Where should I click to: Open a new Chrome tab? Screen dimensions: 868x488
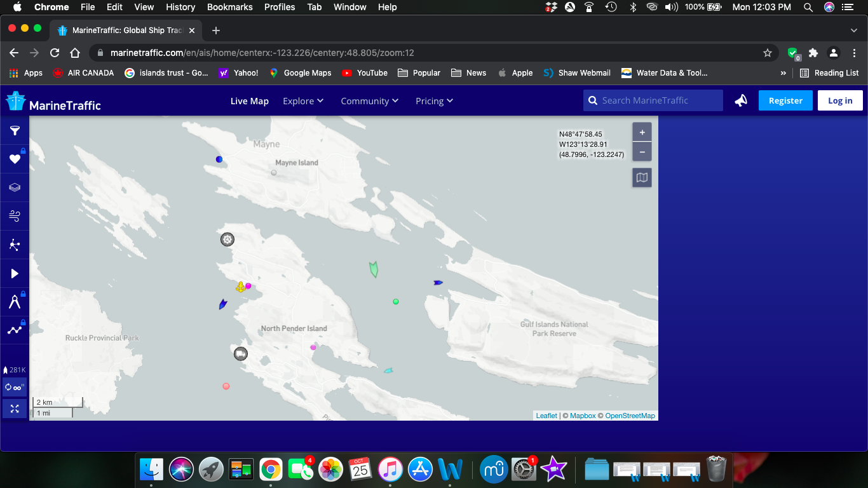[x=216, y=30]
